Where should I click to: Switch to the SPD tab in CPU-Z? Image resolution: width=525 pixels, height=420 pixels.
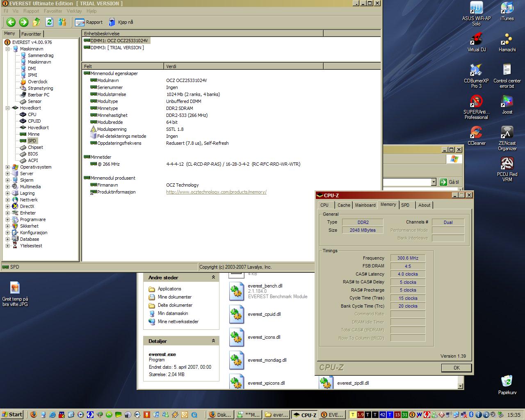[x=405, y=205]
